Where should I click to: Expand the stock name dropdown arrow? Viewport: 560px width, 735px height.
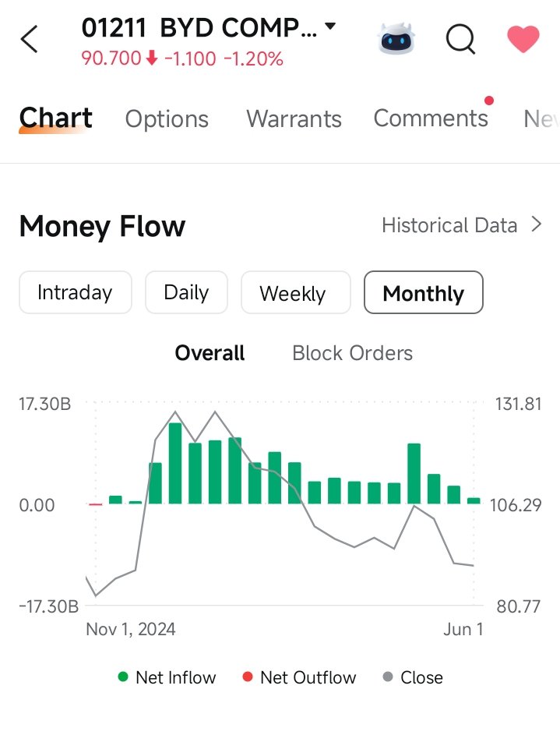pyautogui.click(x=330, y=27)
